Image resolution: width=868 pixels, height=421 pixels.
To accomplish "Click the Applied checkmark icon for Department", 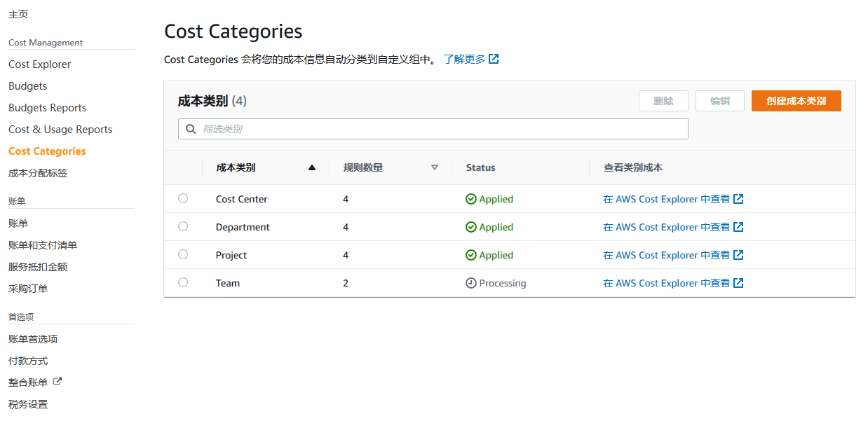I will coord(471,227).
